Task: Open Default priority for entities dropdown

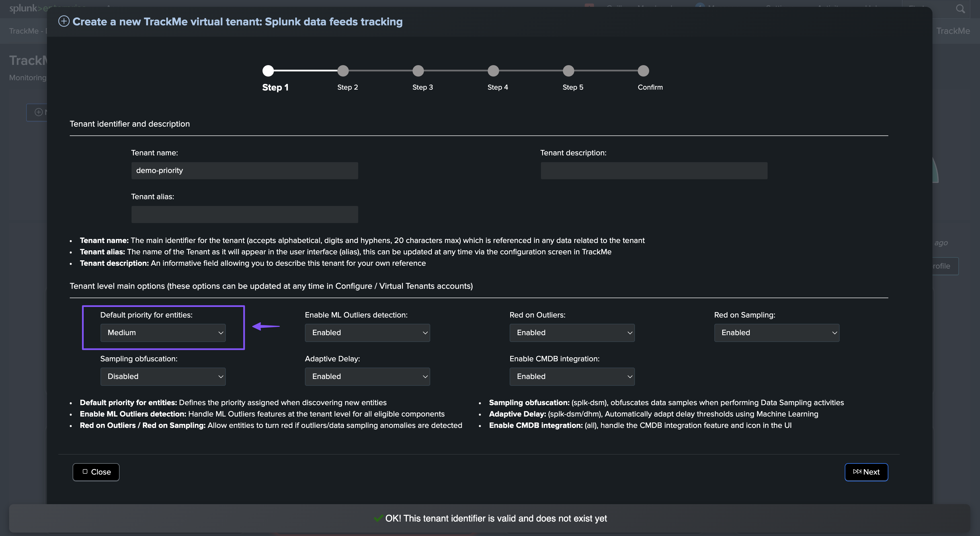Action: (163, 333)
